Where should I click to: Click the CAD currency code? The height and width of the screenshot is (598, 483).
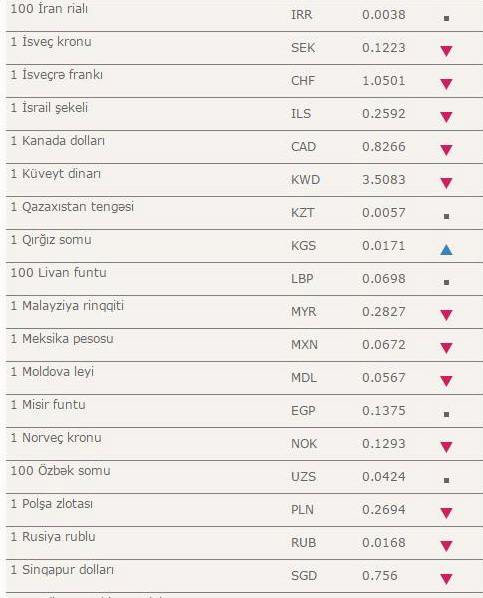point(303,146)
